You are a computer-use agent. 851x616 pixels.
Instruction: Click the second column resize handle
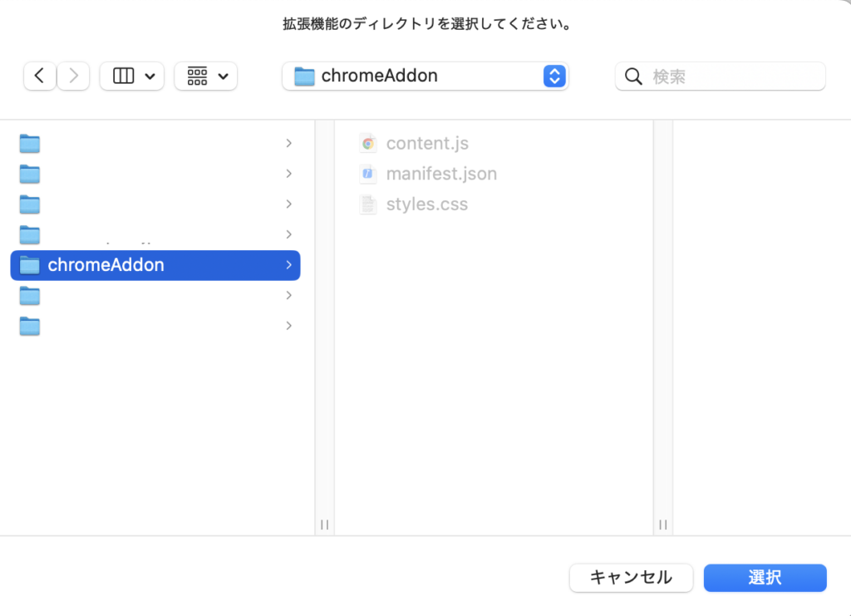(x=663, y=525)
